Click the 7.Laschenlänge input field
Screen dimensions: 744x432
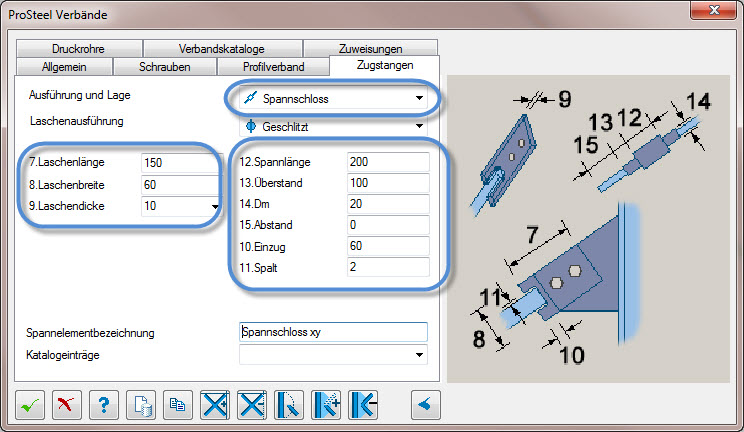pyautogui.click(x=181, y=163)
